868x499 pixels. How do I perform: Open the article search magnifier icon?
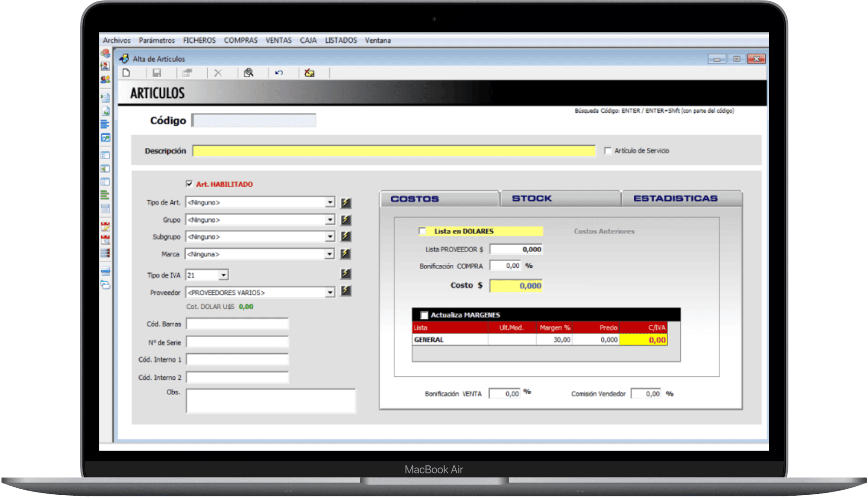pyautogui.click(x=248, y=73)
